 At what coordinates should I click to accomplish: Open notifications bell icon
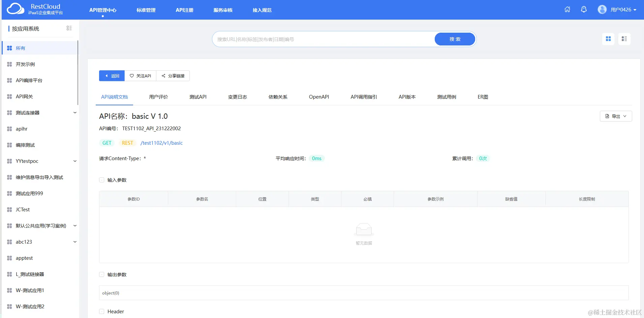pyautogui.click(x=584, y=9)
